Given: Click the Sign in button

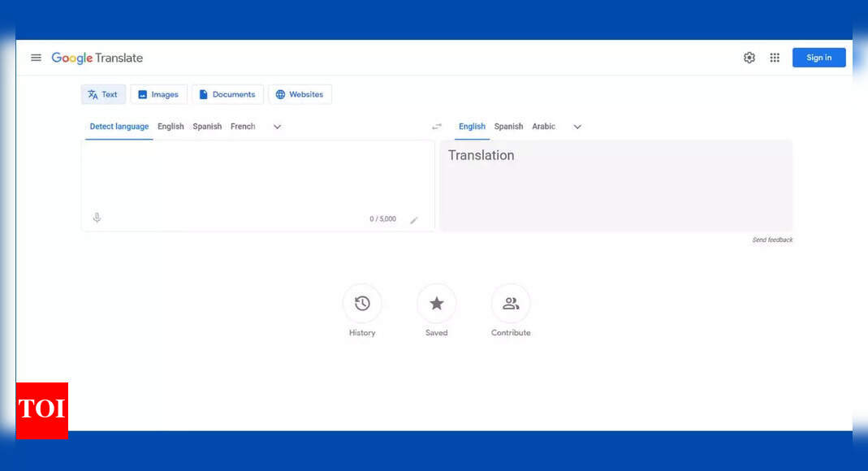Looking at the screenshot, I should (x=818, y=58).
